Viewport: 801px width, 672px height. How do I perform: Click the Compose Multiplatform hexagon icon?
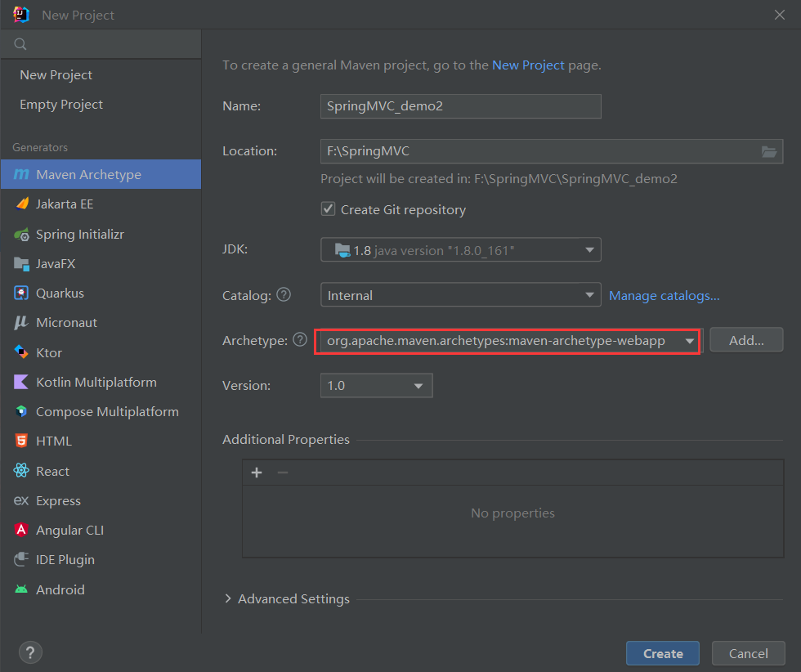[x=21, y=411]
